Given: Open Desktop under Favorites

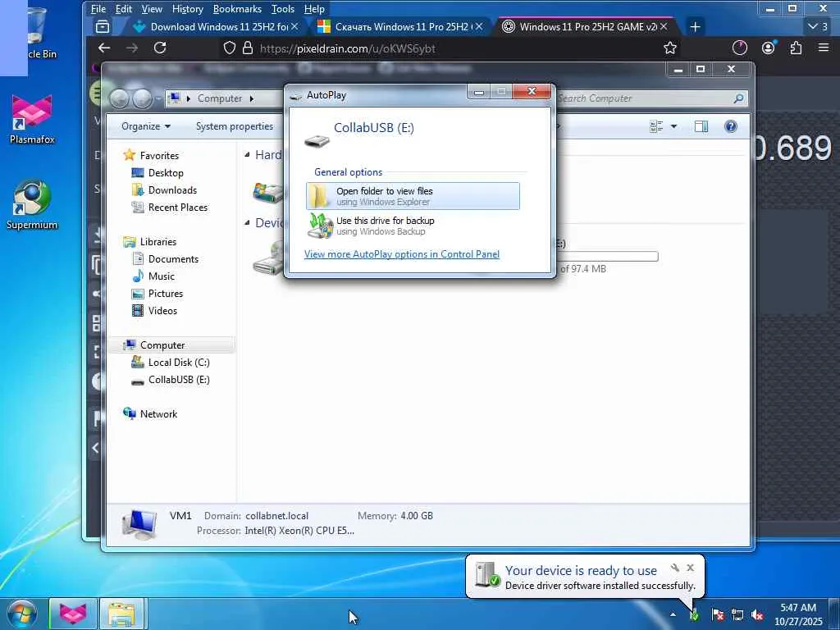Looking at the screenshot, I should coord(166,173).
